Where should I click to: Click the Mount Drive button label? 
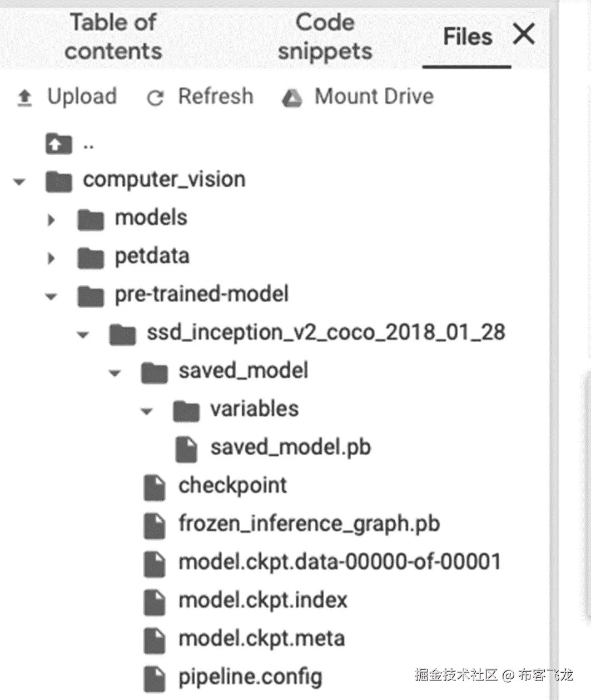[x=374, y=96]
